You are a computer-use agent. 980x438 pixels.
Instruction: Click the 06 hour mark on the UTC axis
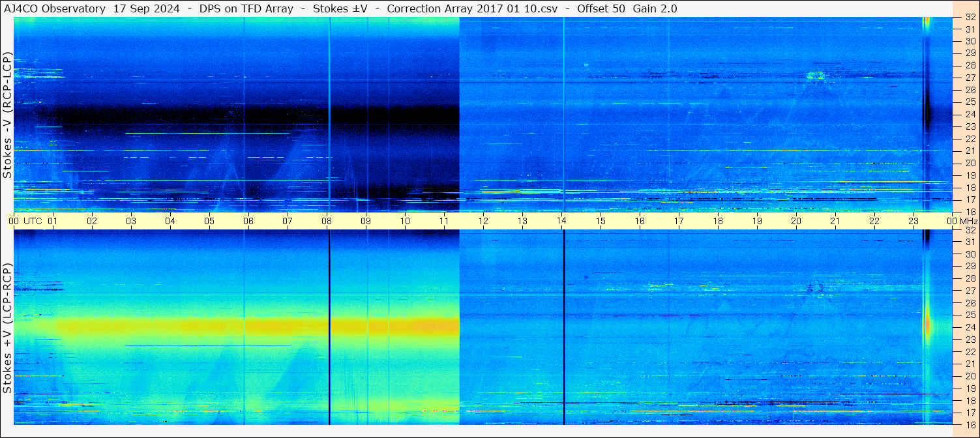click(248, 221)
